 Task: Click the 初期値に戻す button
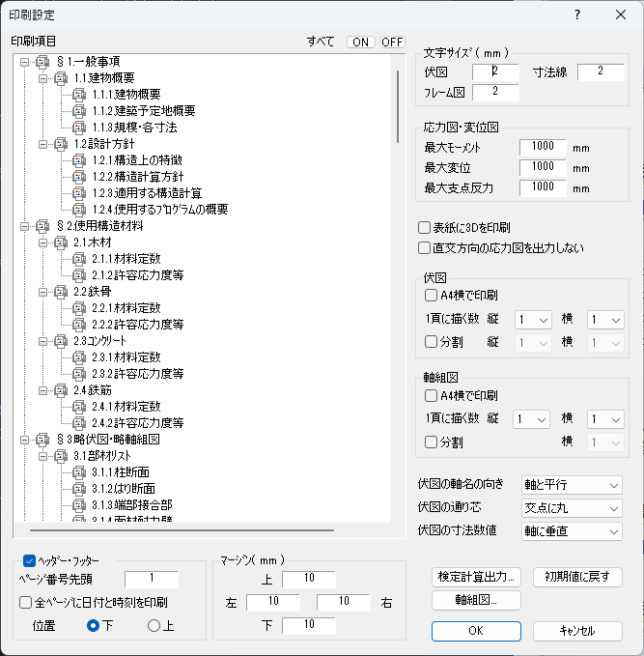pyautogui.click(x=576, y=577)
